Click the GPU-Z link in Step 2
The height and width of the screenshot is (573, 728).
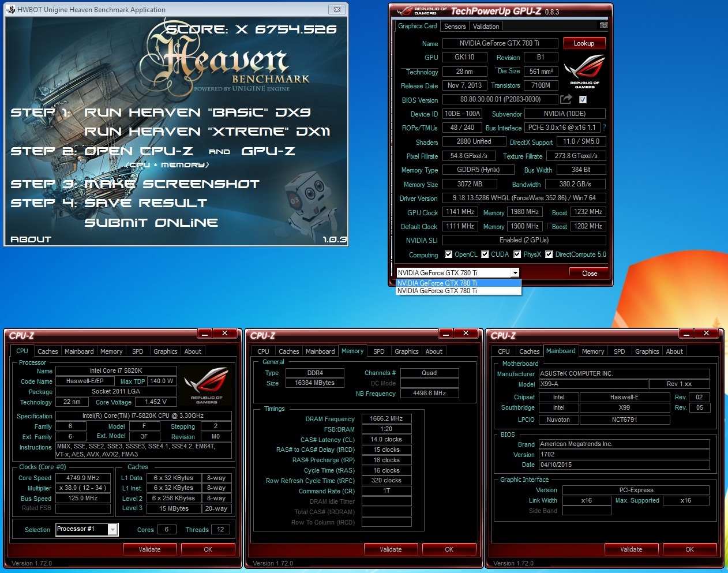(268, 151)
